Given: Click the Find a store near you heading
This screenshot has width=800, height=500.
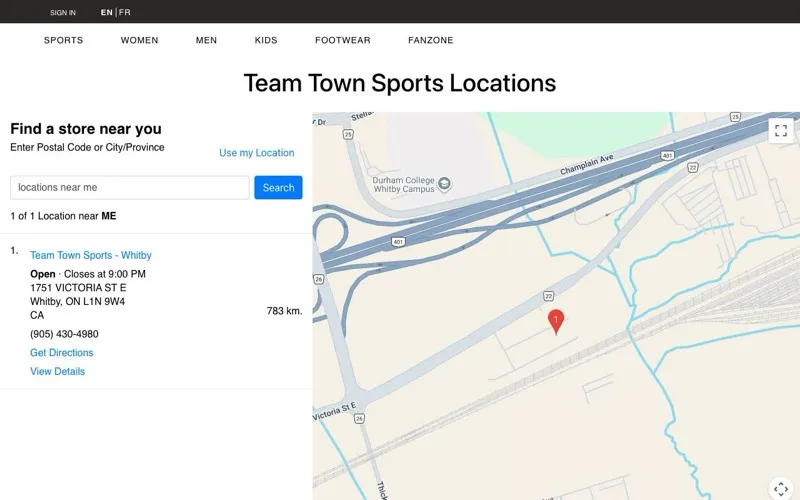Looking at the screenshot, I should pos(86,129).
